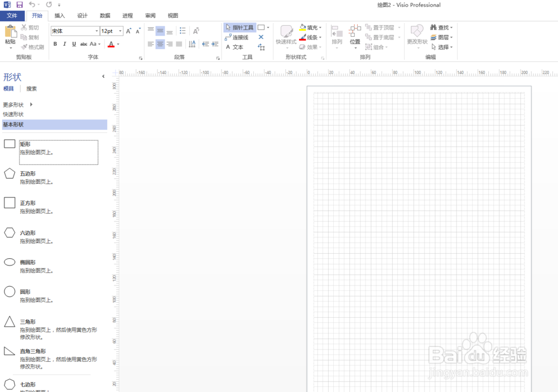Click the 置于顶层 bring to front button
The height and width of the screenshot is (392, 558).
(380, 27)
